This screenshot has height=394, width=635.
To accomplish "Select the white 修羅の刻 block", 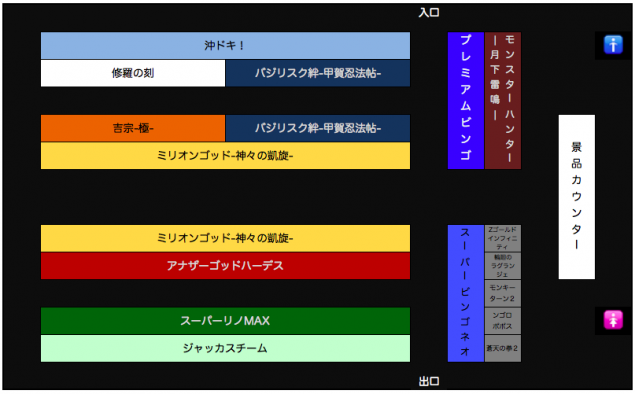I will pyautogui.click(x=133, y=73).
